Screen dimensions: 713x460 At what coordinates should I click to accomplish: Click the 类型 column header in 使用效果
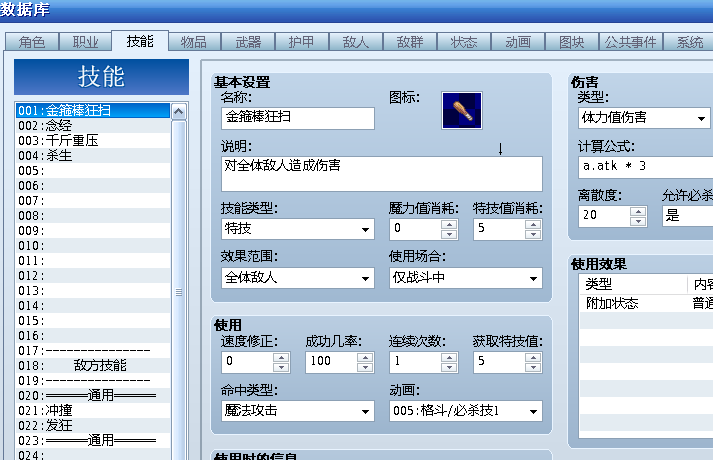pos(633,285)
